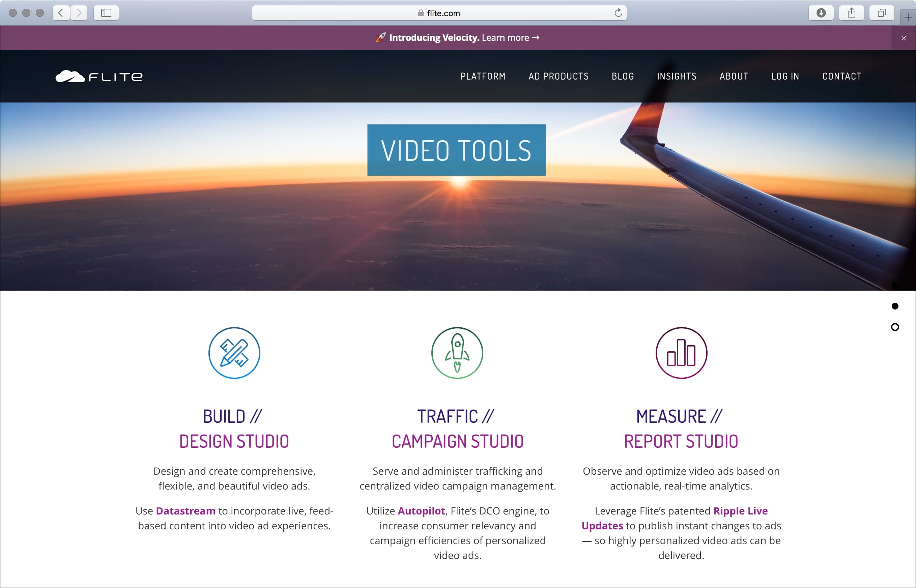Open the Autopilot link

[421, 511]
